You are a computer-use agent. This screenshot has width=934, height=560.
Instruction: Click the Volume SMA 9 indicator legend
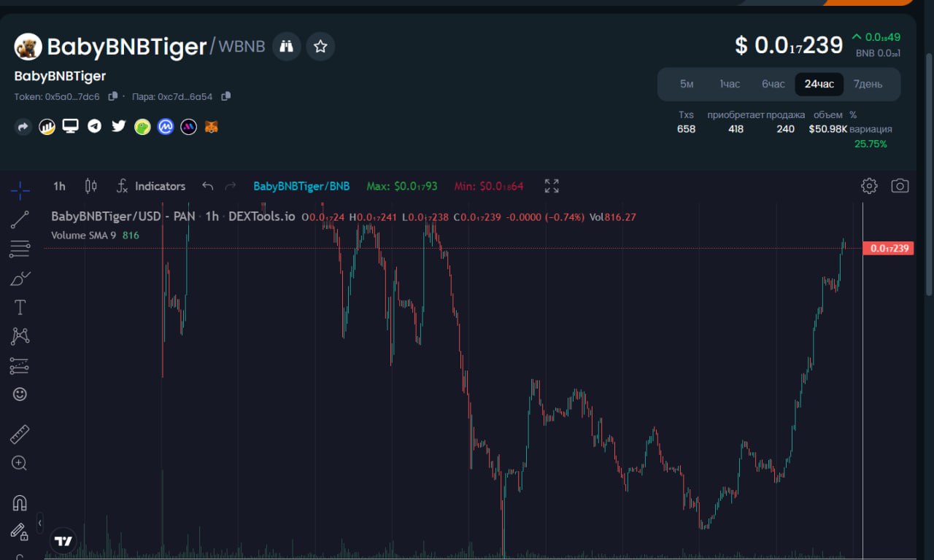tap(95, 236)
